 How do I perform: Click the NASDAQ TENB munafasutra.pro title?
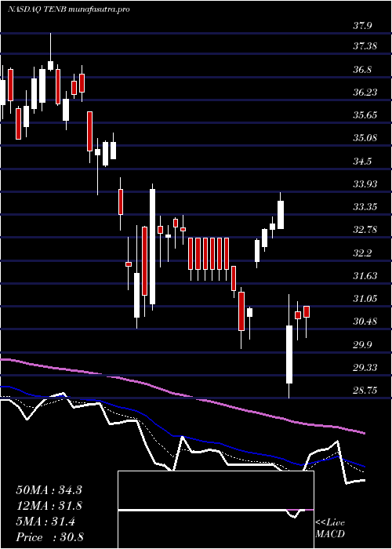(x=69, y=9)
